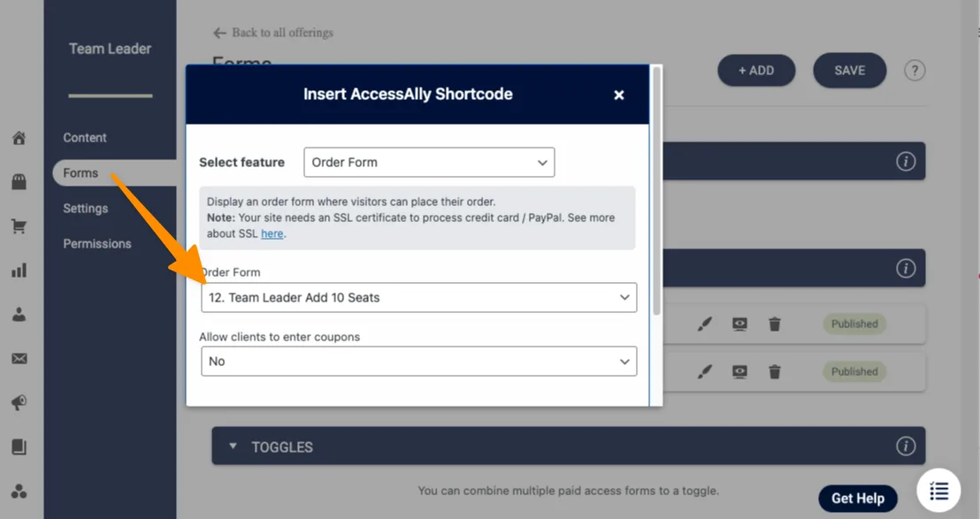The image size is (980, 519).
Task: Open the email envelope icon
Action: pyautogui.click(x=19, y=358)
